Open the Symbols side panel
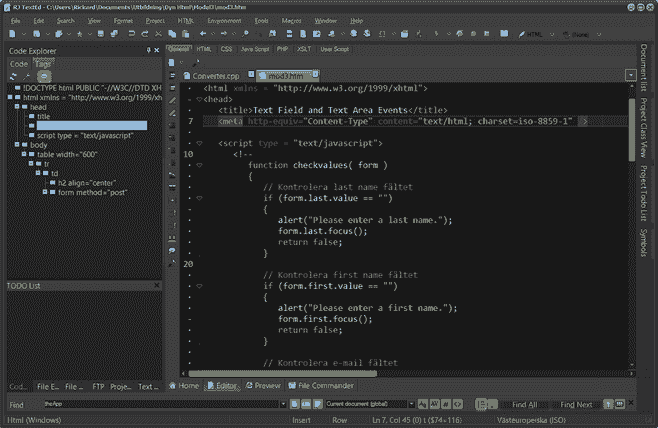The width and height of the screenshot is (658, 428). (643, 243)
